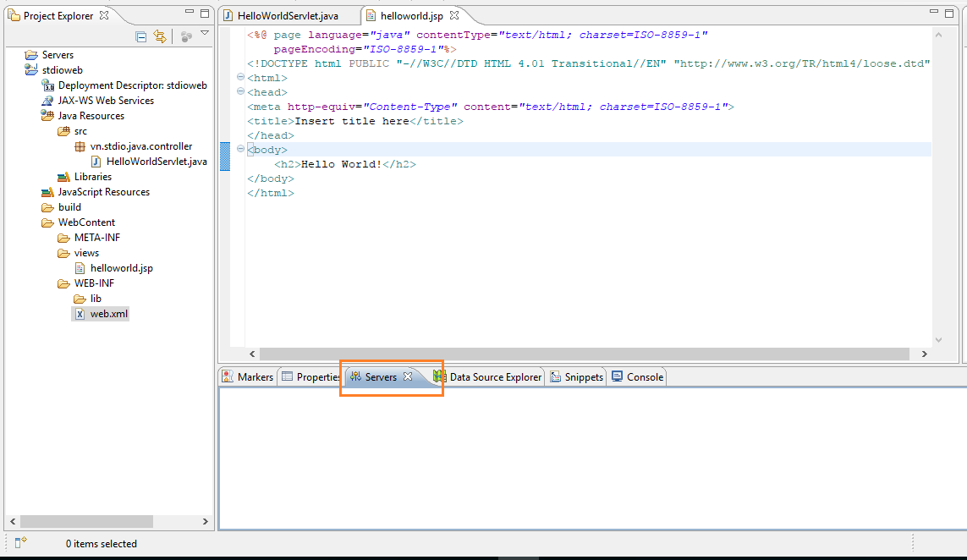
Task: Maximize the editor area
Action: click(x=950, y=13)
